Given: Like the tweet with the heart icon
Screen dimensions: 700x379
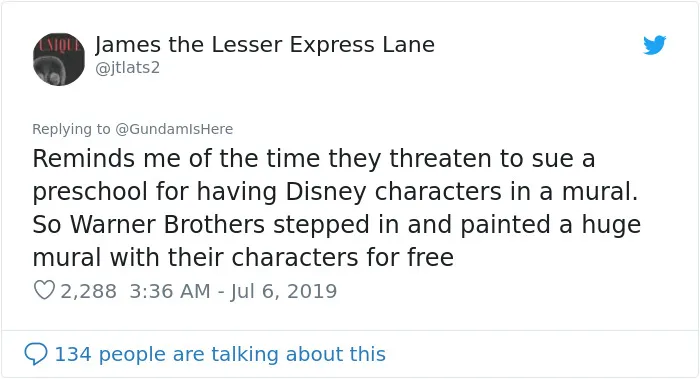Looking at the screenshot, I should coord(44,290).
